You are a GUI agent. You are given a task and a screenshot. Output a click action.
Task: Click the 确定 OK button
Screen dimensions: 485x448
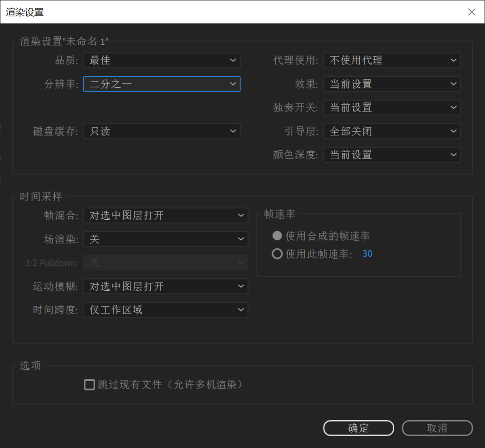point(359,428)
